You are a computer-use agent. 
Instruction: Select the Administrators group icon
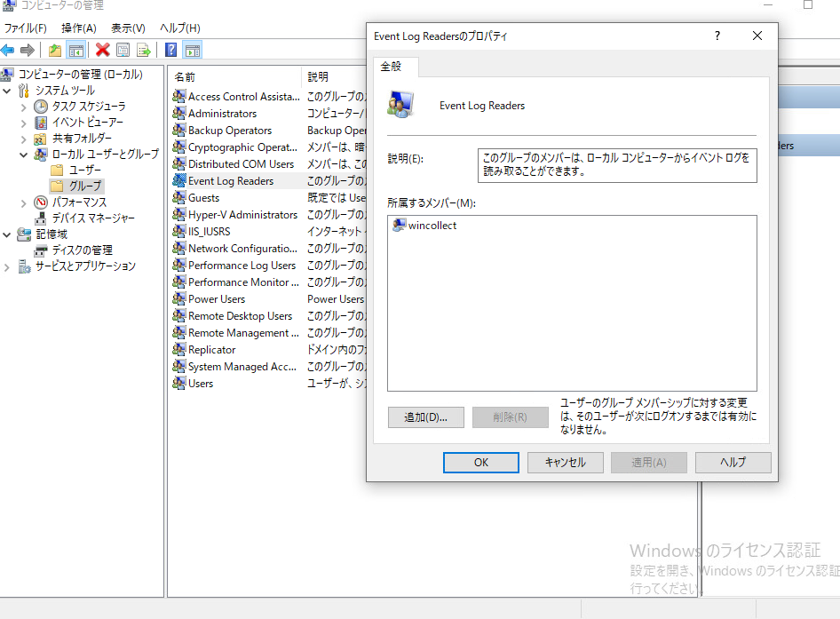179,113
